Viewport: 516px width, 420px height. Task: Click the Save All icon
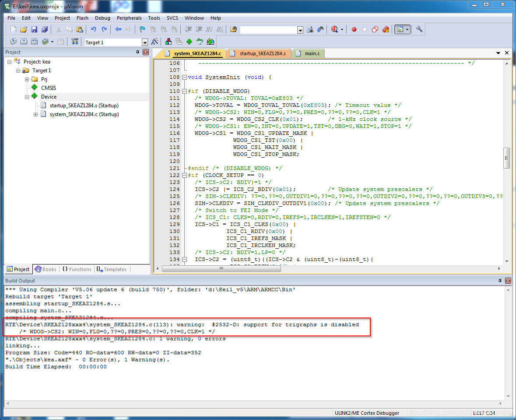pyautogui.click(x=45, y=29)
